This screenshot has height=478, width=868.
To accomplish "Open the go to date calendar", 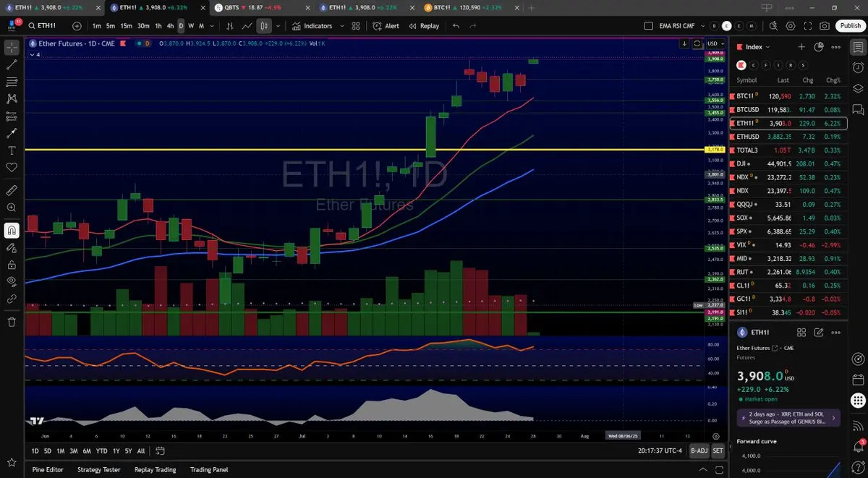I will (x=161, y=451).
